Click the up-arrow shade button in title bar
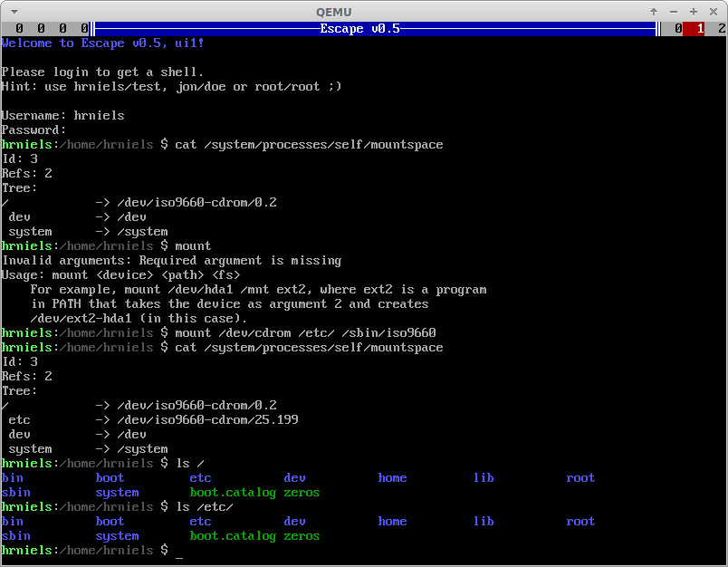 [x=654, y=12]
